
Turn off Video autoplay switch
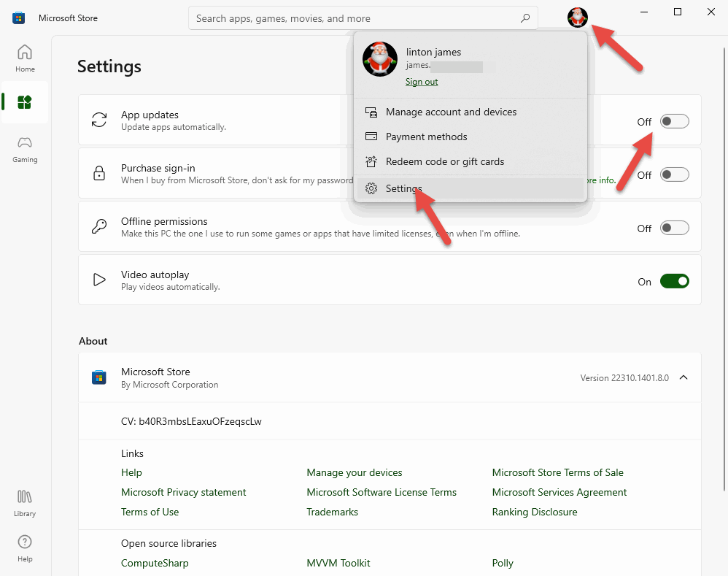point(675,282)
